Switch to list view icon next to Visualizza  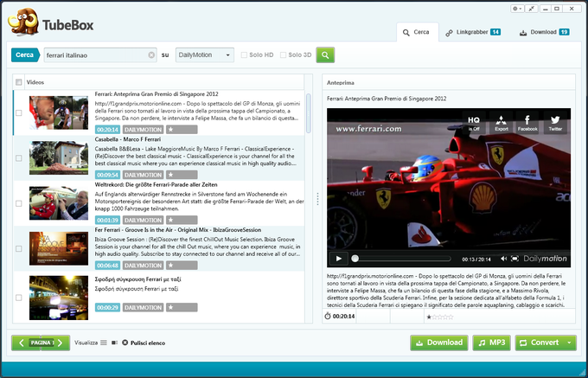click(104, 343)
